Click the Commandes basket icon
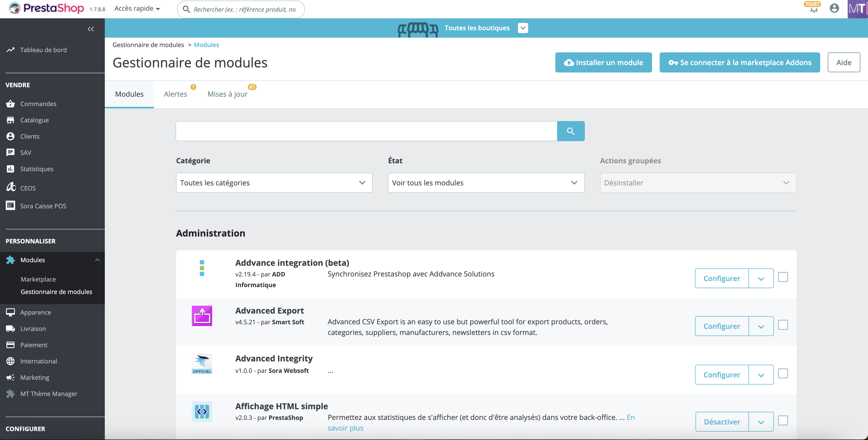The image size is (868, 440). point(10,104)
